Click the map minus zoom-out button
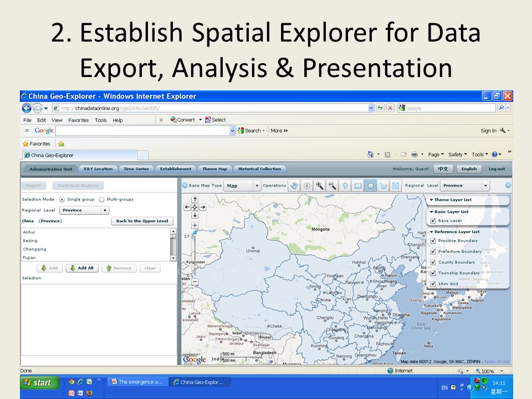The image size is (532, 399). tap(195, 282)
